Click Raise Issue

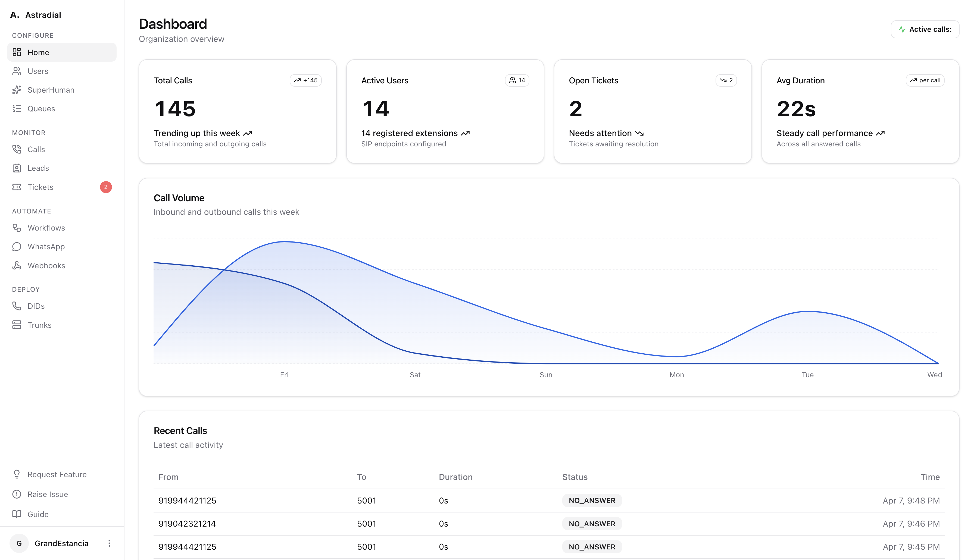[x=47, y=494]
